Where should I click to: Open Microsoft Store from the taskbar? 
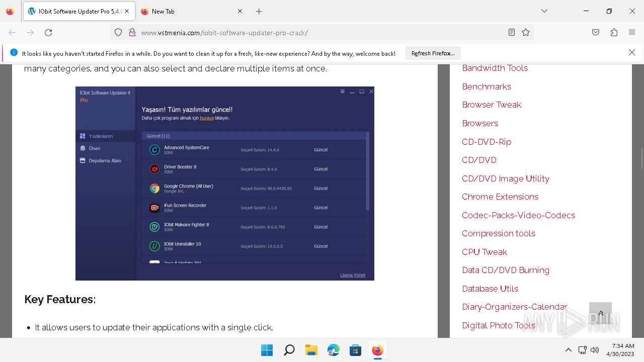tap(355, 350)
